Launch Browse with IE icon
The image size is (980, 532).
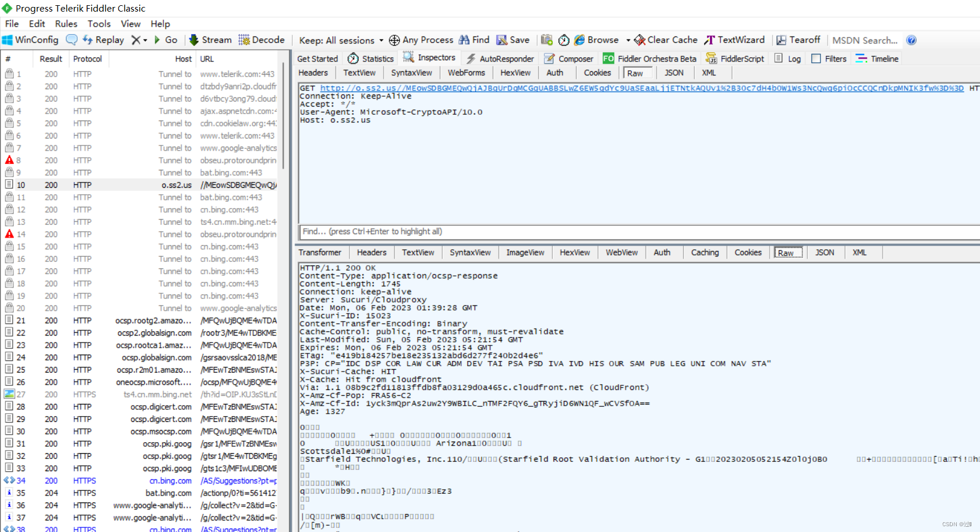pyautogui.click(x=596, y=40)
